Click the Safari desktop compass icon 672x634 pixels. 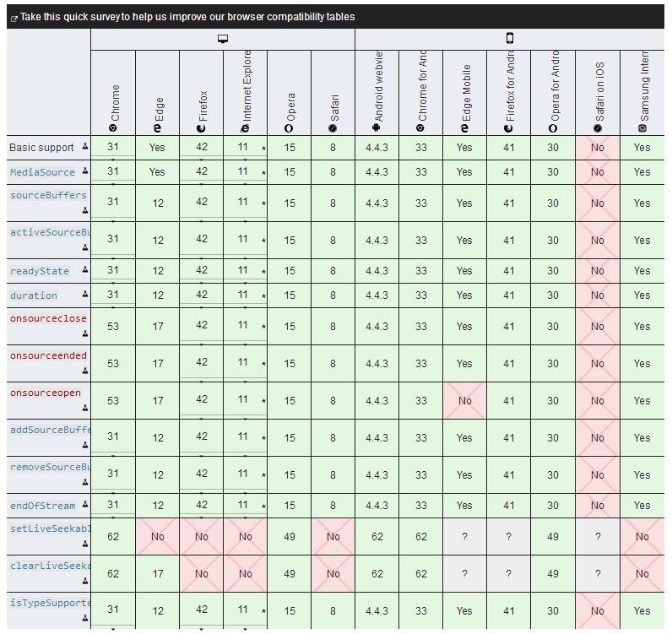click(x=333, y=127)
